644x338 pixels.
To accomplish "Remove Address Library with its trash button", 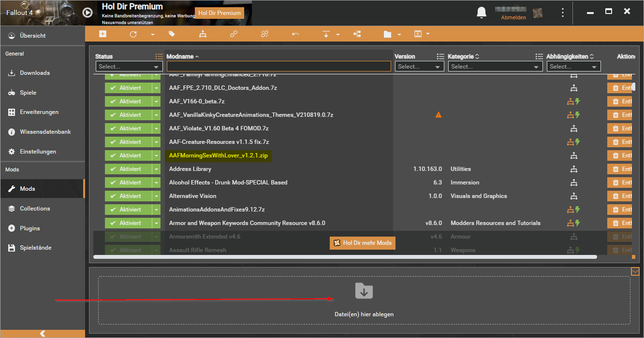I will point(620,169).
